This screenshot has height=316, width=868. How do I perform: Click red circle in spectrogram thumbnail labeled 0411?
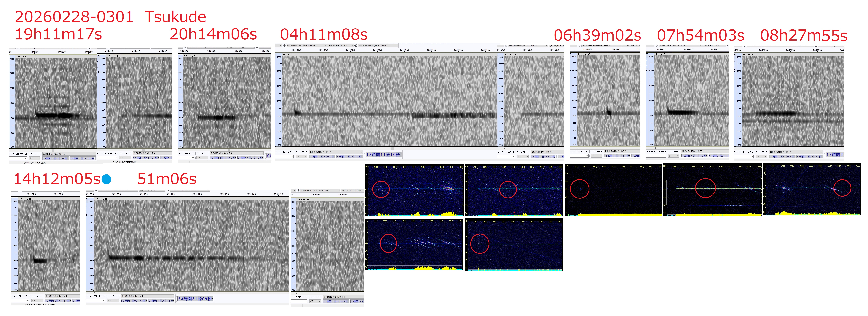[580, 188]
